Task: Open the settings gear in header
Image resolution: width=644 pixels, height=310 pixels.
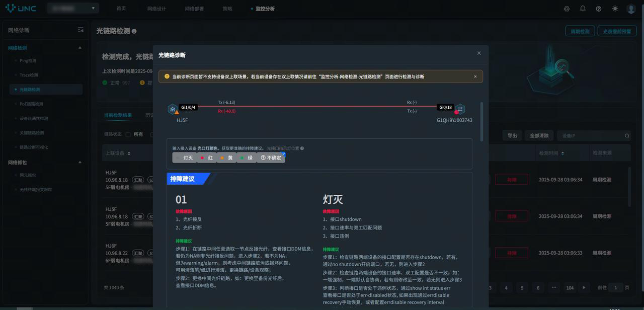Action: [567, 9]
